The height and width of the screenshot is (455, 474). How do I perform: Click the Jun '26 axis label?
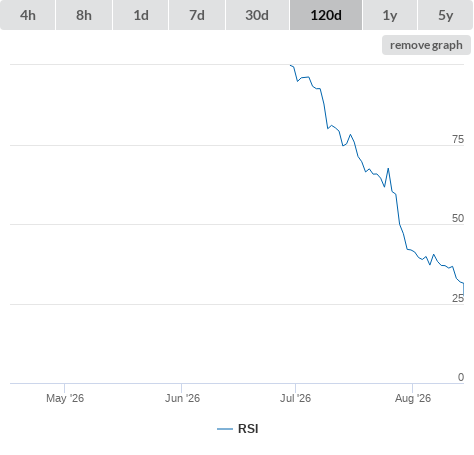(182, 398)
